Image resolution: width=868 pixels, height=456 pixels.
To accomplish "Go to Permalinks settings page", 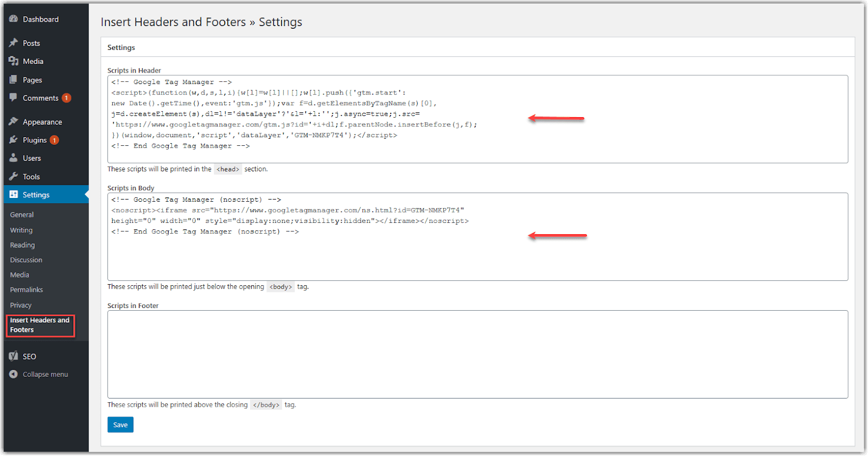I will [x=26, y=290].
